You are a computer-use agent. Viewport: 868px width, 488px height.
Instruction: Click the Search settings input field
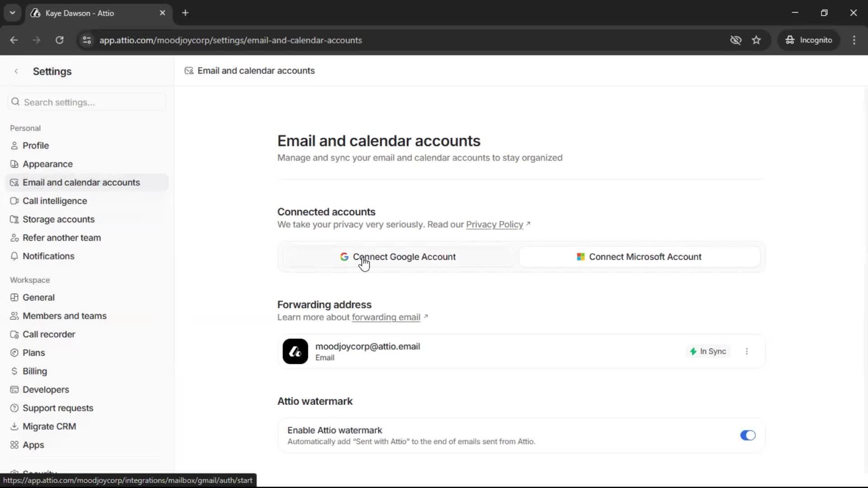tap(87, 102)
